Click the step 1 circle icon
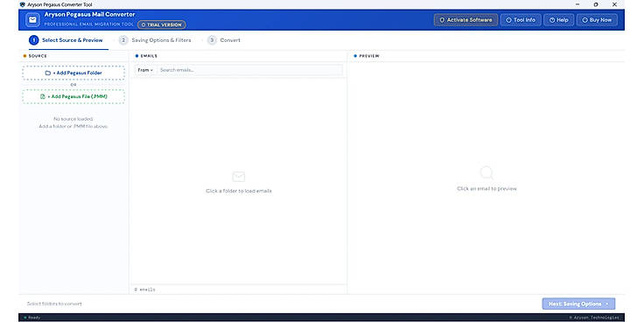 (x=33, y=40)
